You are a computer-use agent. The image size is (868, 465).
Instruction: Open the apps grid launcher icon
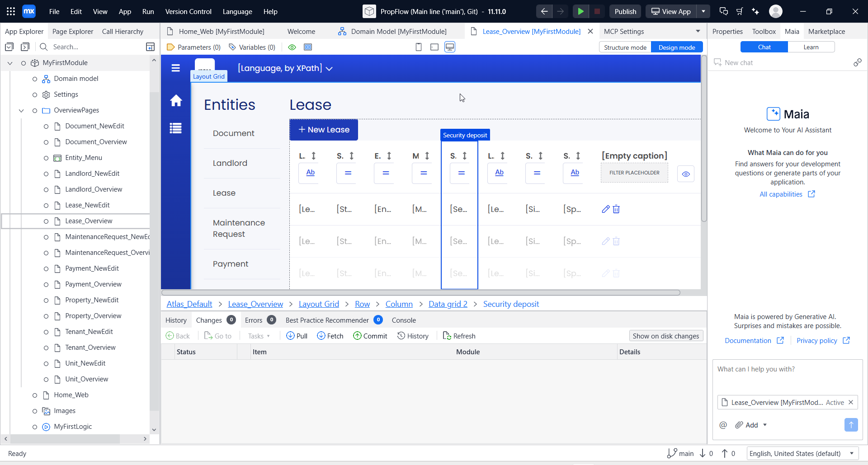[11, 11]
